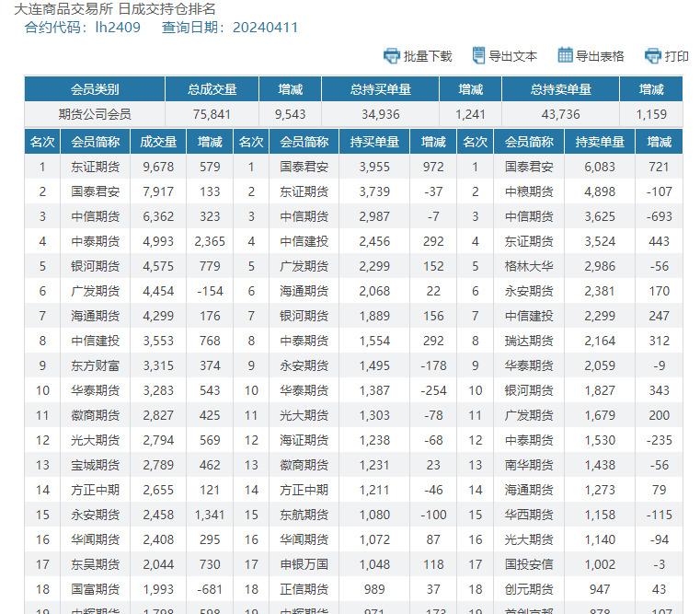Viewport: 700px width, 614px height.
Task: Select the 会员类别 header in the summary table
Action: point(95,89)
